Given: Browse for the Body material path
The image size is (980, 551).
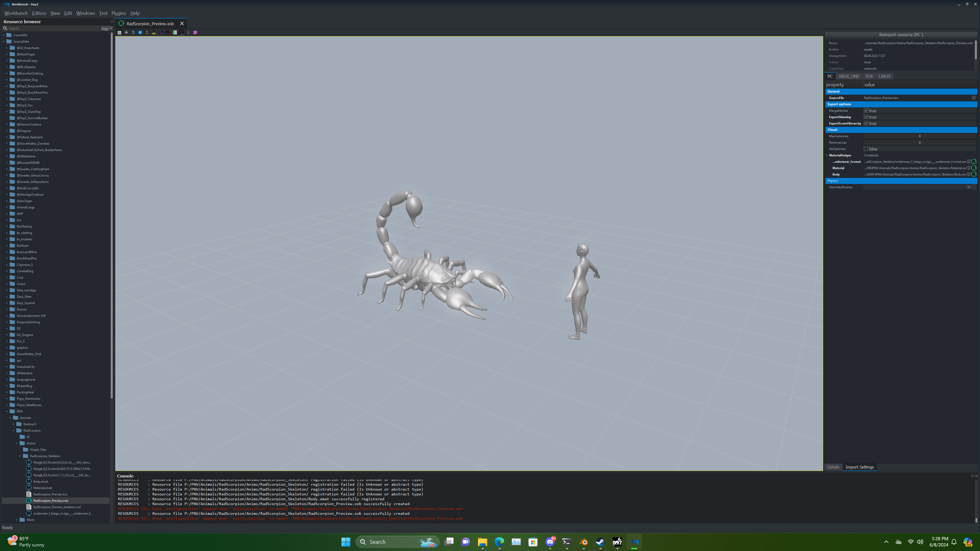Looking at the screenshot, I should [969, 174].
